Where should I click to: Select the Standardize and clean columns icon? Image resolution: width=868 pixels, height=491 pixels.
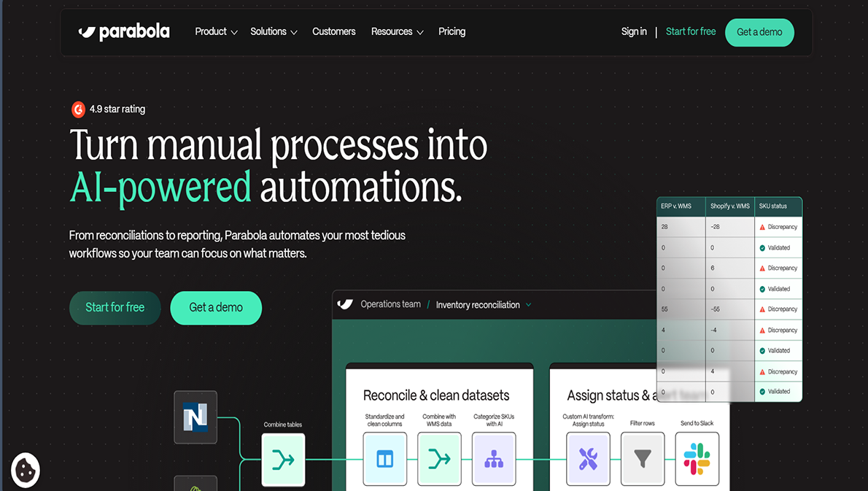pos(384,459)
